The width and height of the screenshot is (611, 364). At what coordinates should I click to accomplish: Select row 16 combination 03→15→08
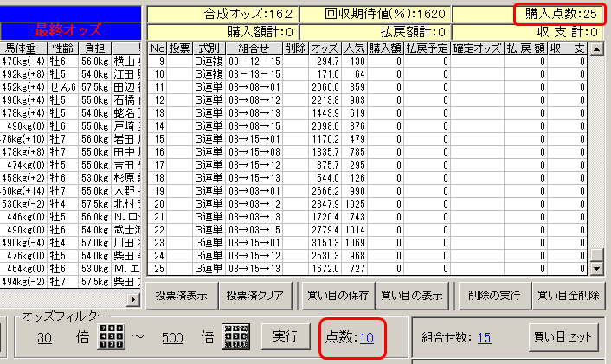[254, 152]
